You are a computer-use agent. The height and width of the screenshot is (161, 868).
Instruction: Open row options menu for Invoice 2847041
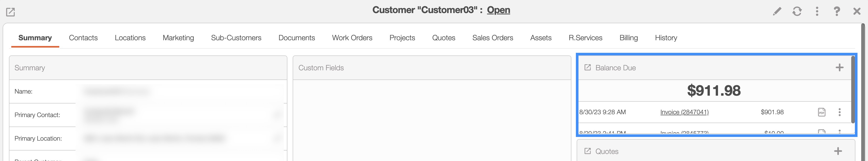click(839, 112)
